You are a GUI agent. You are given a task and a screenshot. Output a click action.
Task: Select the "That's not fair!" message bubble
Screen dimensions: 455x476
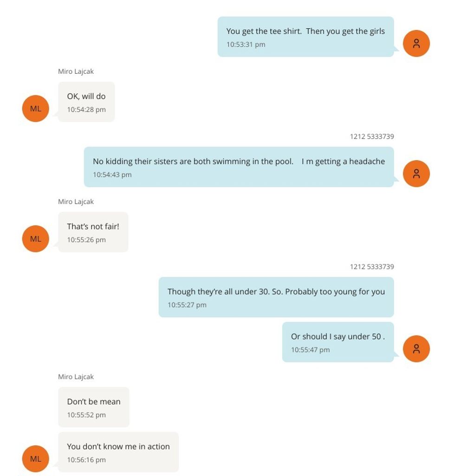93,232
